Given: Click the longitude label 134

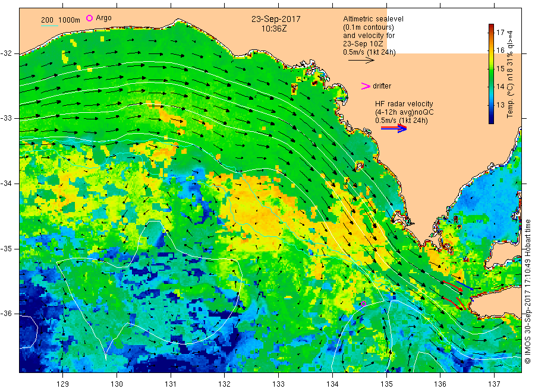Looking at the screenshot, I should tap(332, 384).
